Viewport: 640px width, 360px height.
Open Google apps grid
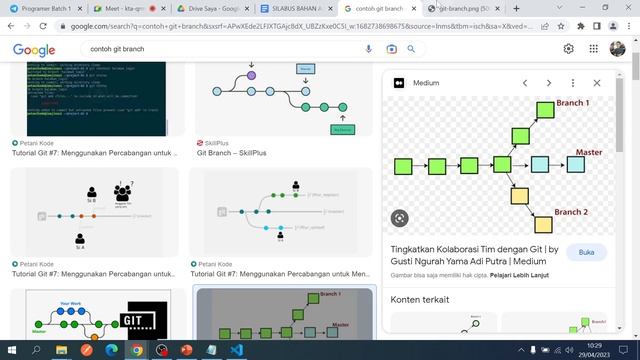coord(593,49)
